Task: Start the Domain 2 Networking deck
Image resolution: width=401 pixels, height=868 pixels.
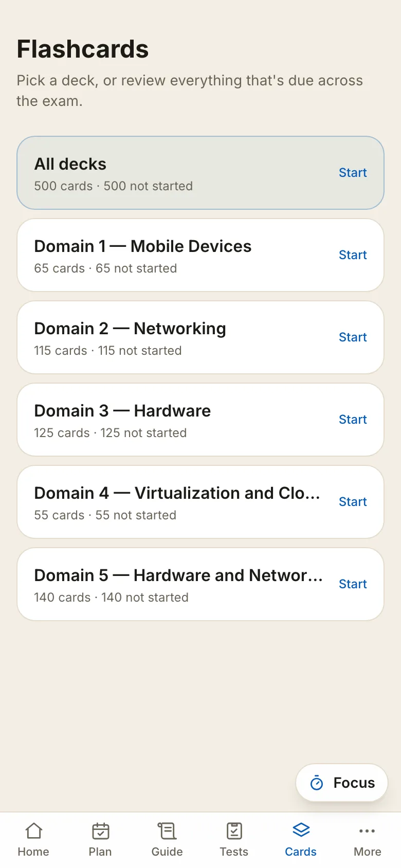Action: pos(353,337)
